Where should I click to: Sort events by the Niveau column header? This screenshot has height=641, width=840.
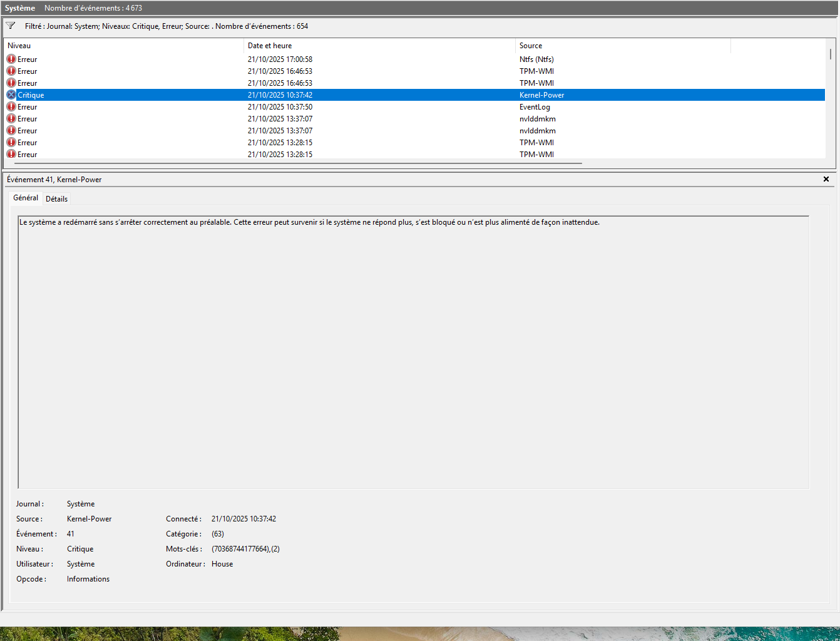(x=124, y=46)
